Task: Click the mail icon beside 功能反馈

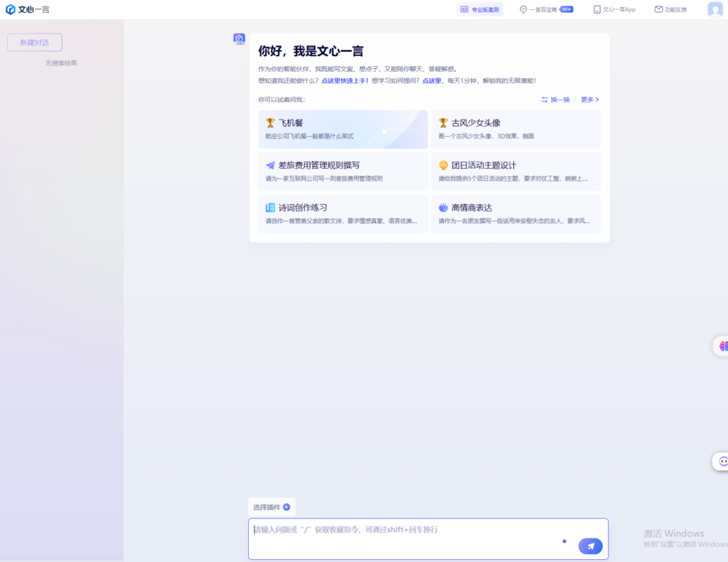Action: [x=658, y=9]
